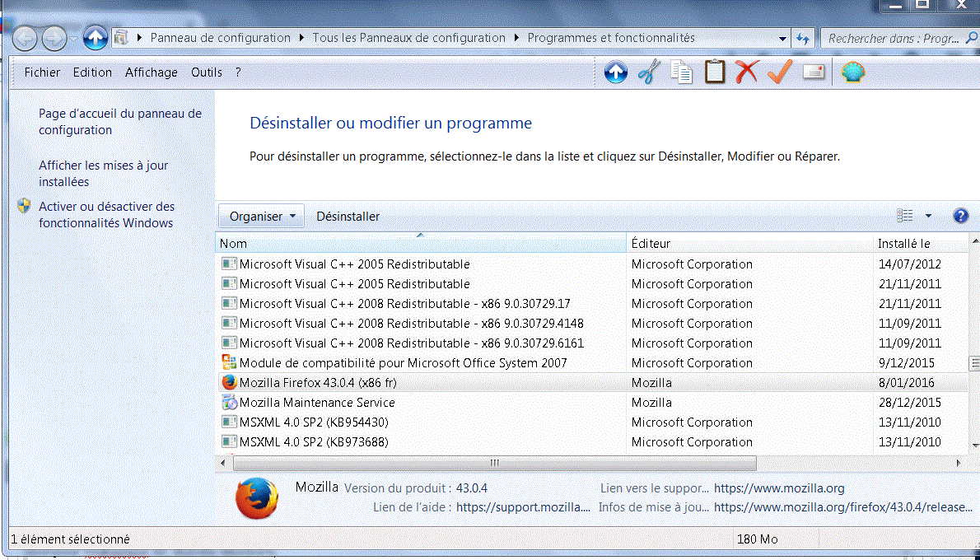Open Afficher les mises à jour installées

(103, 174)
